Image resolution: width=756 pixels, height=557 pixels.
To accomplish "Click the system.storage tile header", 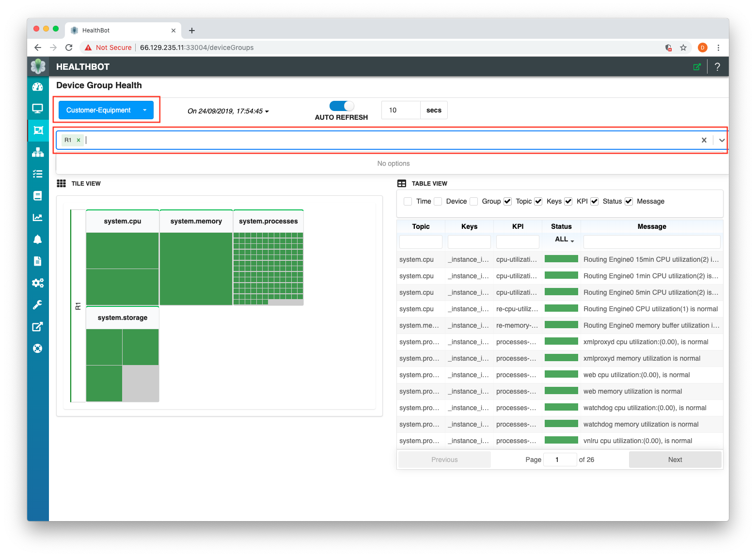I will click(x=123, y=318).
